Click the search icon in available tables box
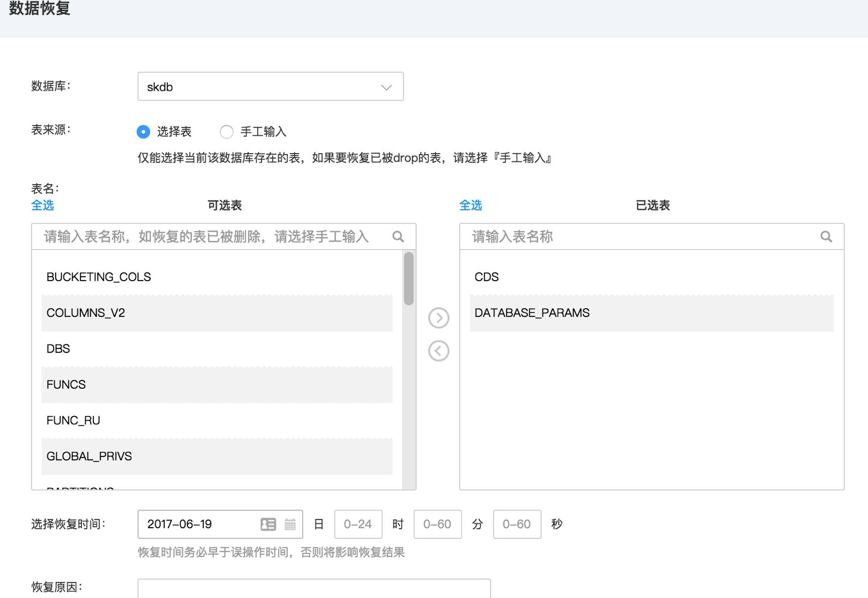868x598 pixels. click(x=398, y=236)
